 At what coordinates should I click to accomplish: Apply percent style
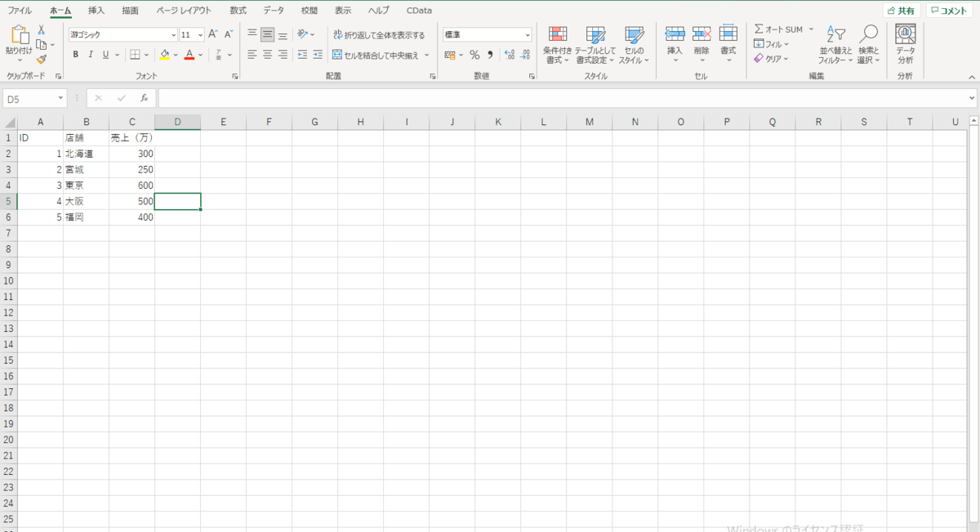point(474,55)
